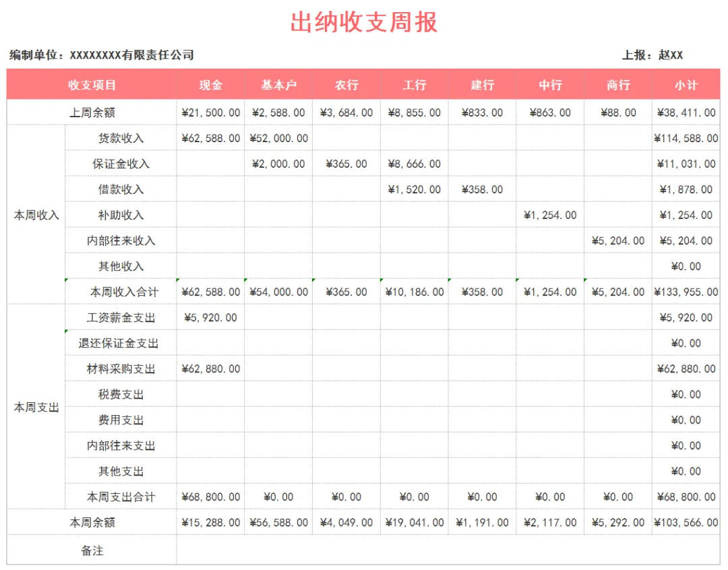The height and width of the screenshot is (570, 728).
Task: Click the 工资薪金支出 row label
Action: click(121, 317)
